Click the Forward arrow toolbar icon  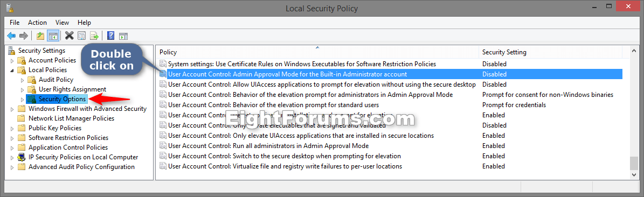click(x=23, y=36)
